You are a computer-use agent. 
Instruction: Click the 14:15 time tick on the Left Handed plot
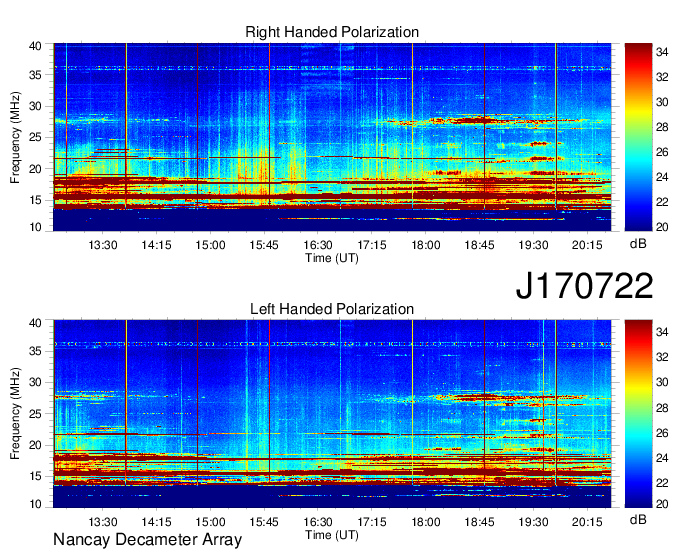(x=157, y=522)
